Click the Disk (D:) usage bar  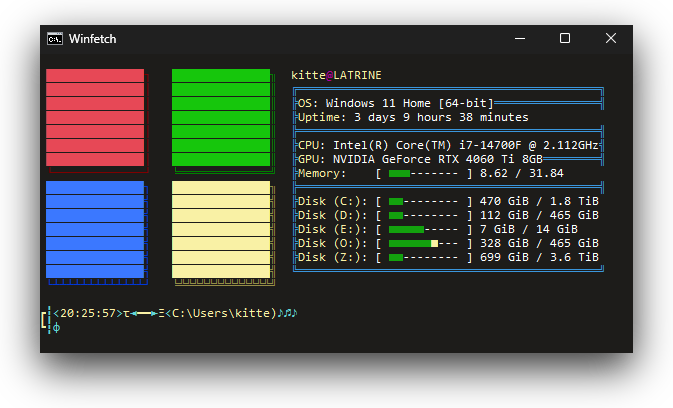423,215
